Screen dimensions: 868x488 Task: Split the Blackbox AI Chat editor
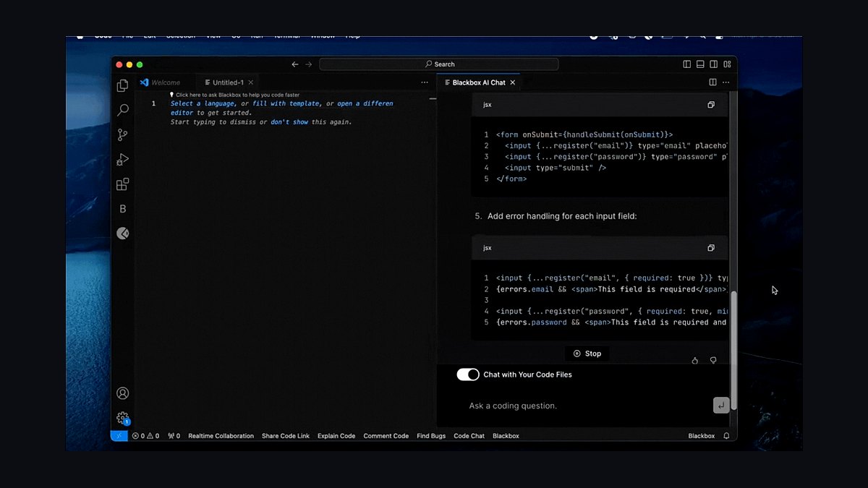[712, 82]
